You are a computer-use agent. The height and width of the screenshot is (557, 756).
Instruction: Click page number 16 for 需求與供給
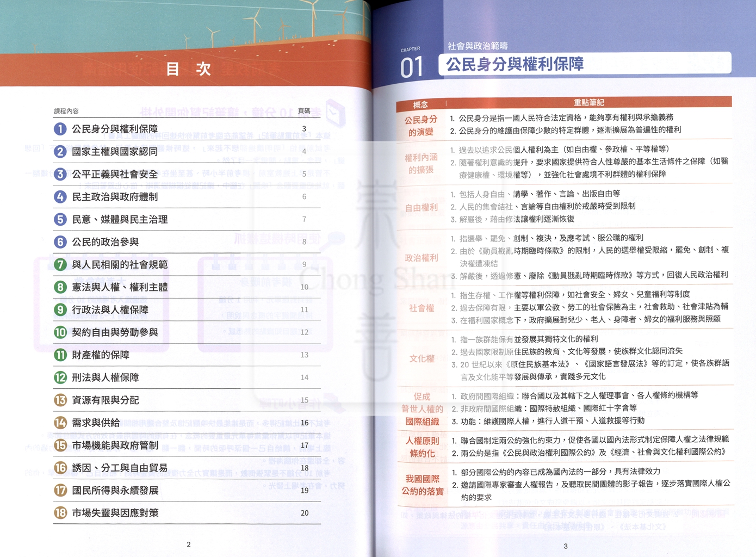[x=305, y=423]
